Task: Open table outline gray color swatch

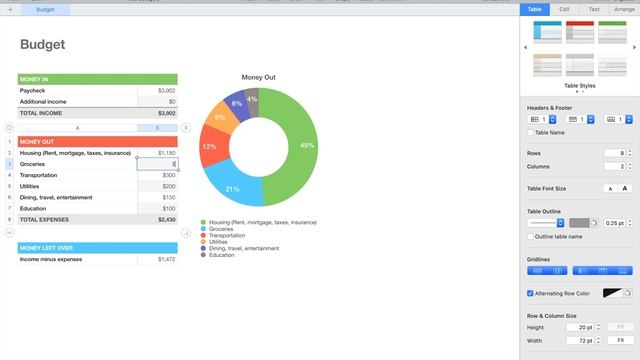Action: coord(579,223)
